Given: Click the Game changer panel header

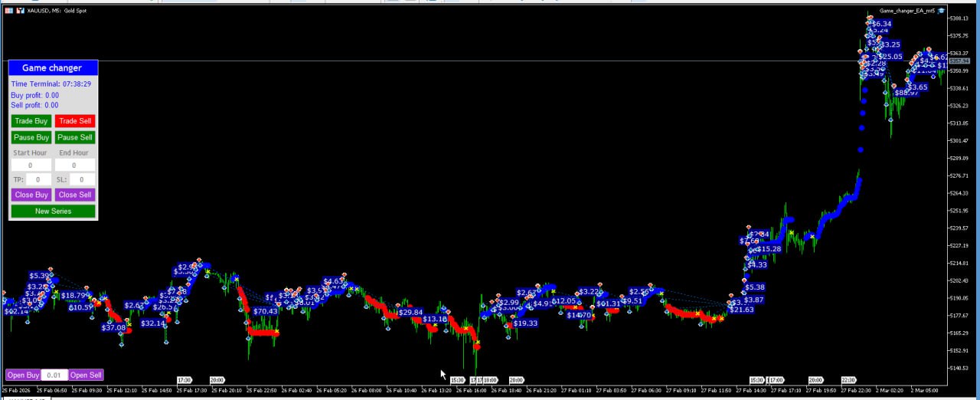Looking at the screenshot, I should coord(53,68).
